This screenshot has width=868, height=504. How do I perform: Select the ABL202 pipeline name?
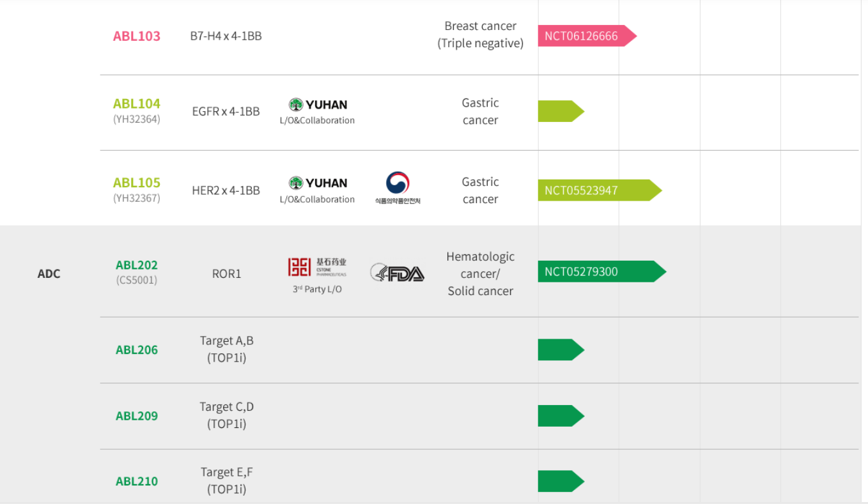click(x=137, y=265)
